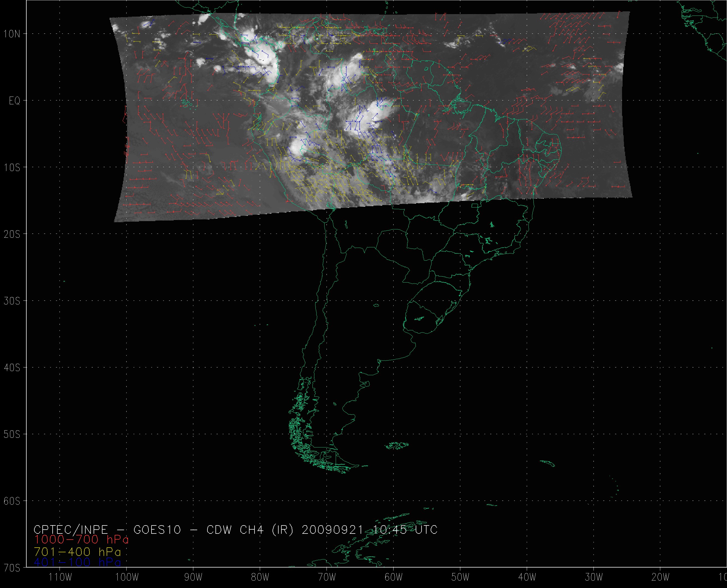727x588 pixels.
Task: Click the 20W longitude axis label
Action: 661,577
